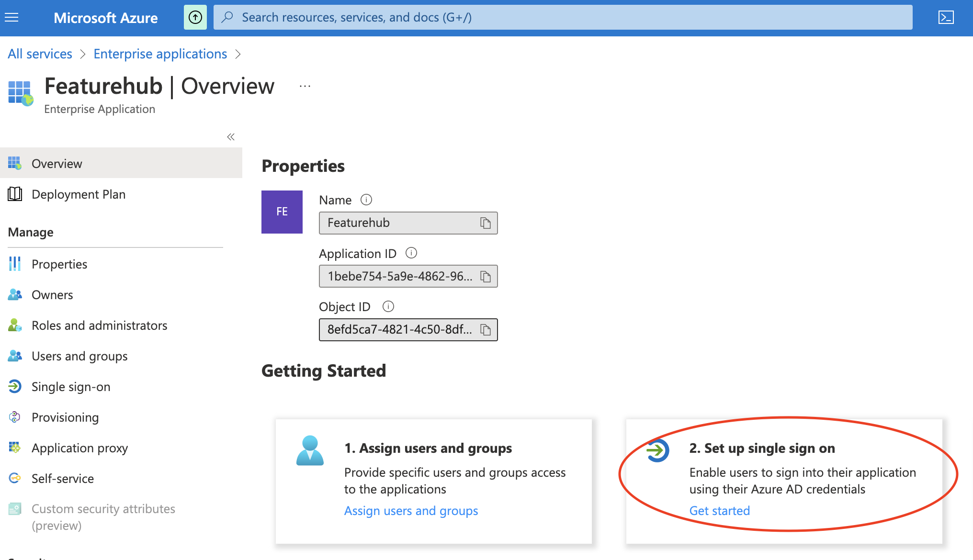This screenshot has height=560, width=973.
Task: Select Users and groups from Manage menu
Action: click(79, 356)
